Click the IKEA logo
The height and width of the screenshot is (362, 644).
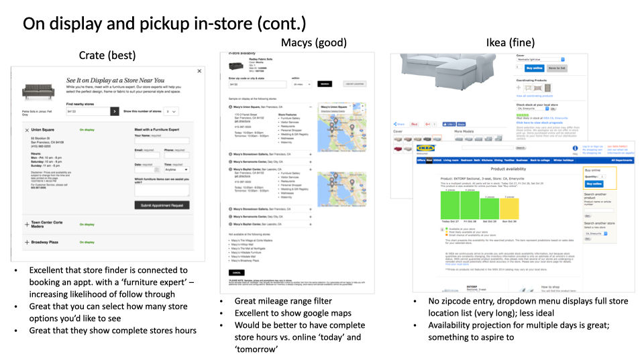tap(425, 148)
